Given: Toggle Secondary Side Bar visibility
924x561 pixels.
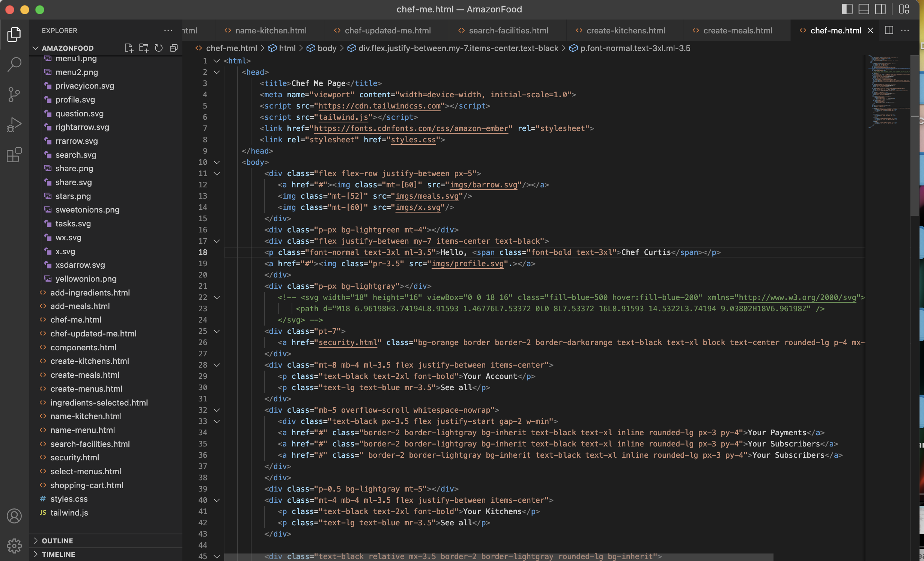Looking at the screenshot, I should tap(880, 9).
